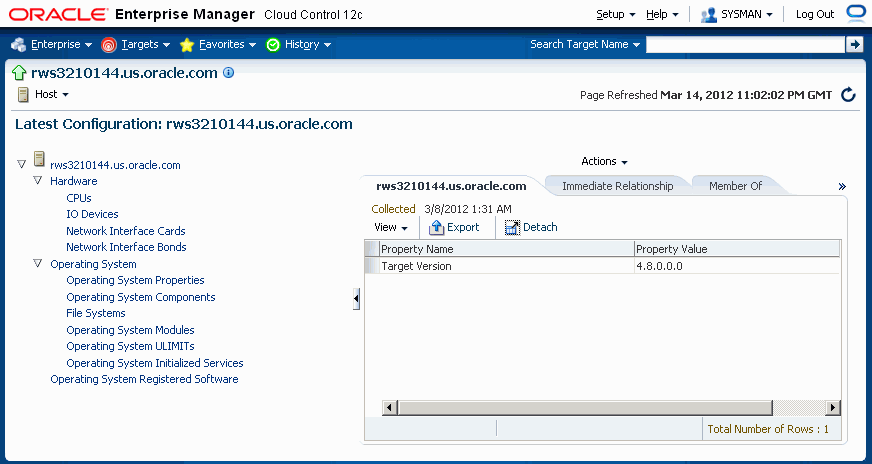Open File Systems in the tree

(x=96, y=313)
